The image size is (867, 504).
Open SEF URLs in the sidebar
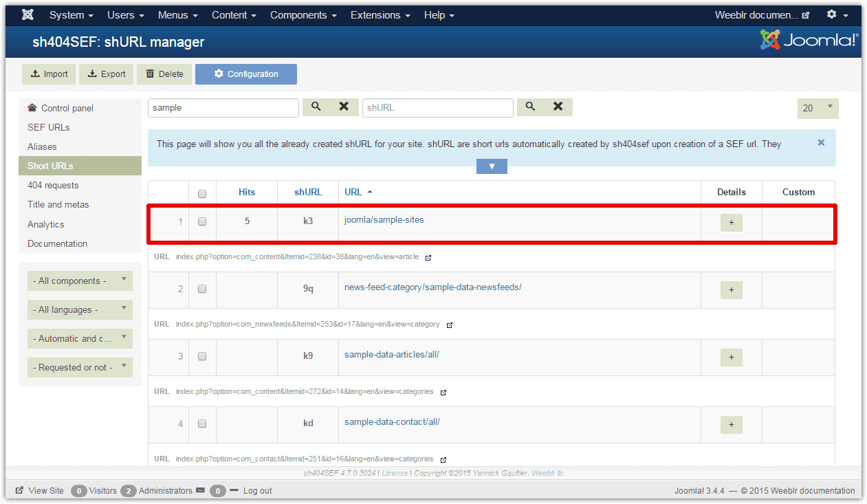(x=80, y=127)
